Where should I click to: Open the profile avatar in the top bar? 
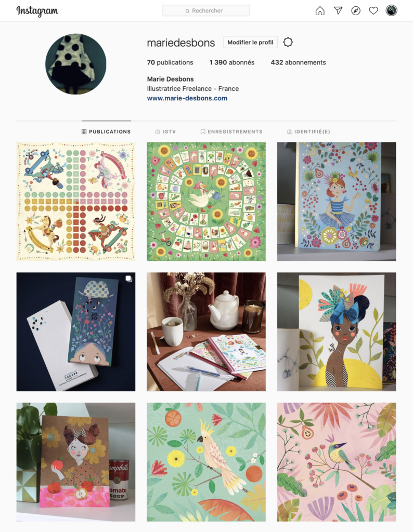(391, 10)
